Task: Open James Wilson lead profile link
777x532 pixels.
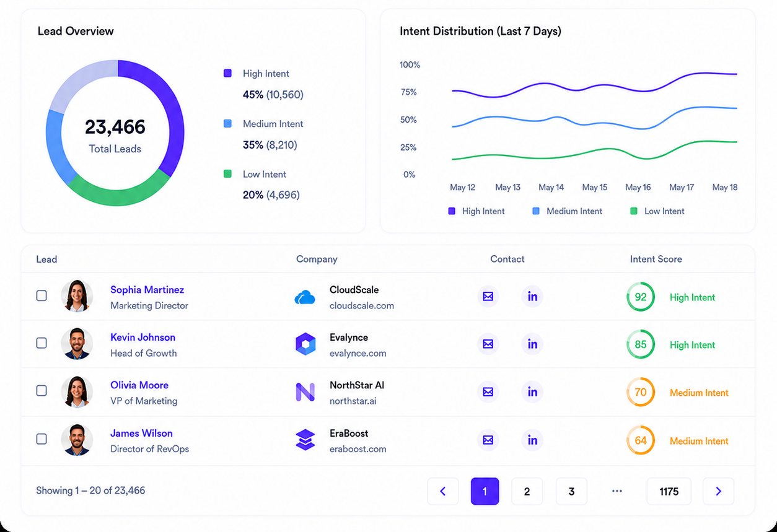Action: tap(141, 434)
